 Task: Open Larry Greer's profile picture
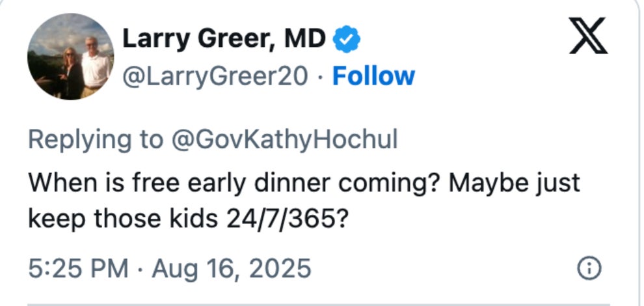70,57
